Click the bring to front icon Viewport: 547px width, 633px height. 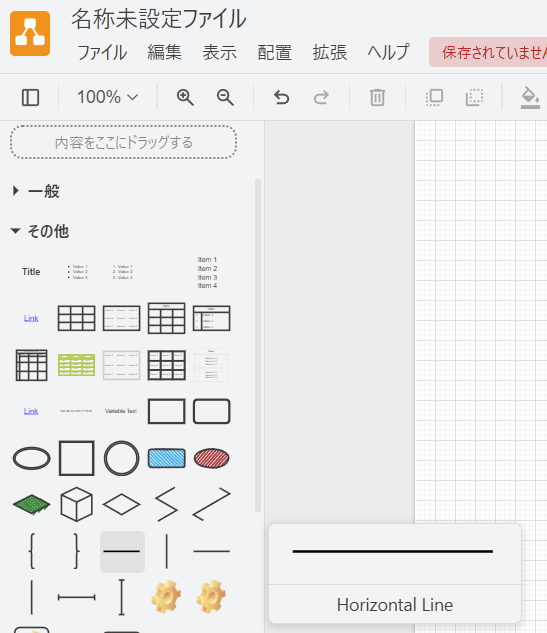pyautogui.click(x=434, y=98)
